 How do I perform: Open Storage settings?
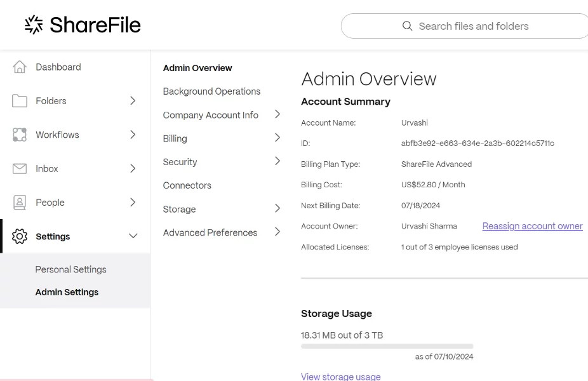pyautogui.click(x=179, y=210)
